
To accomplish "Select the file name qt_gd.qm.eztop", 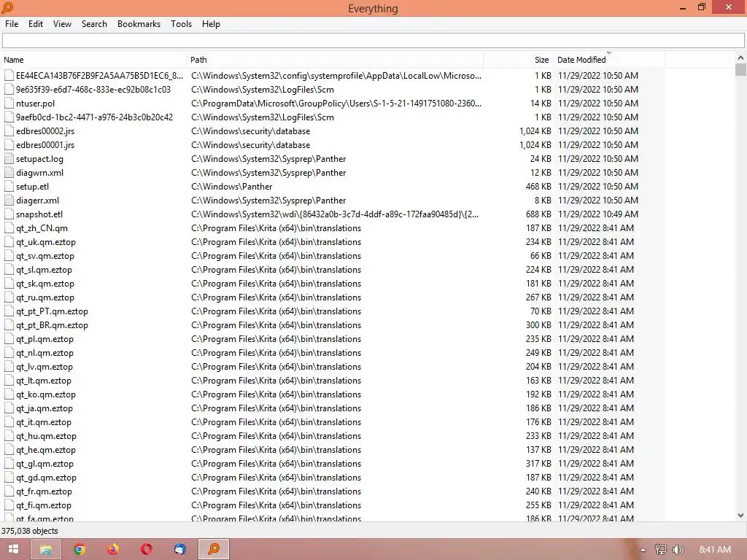I will (x=46, y=477).
